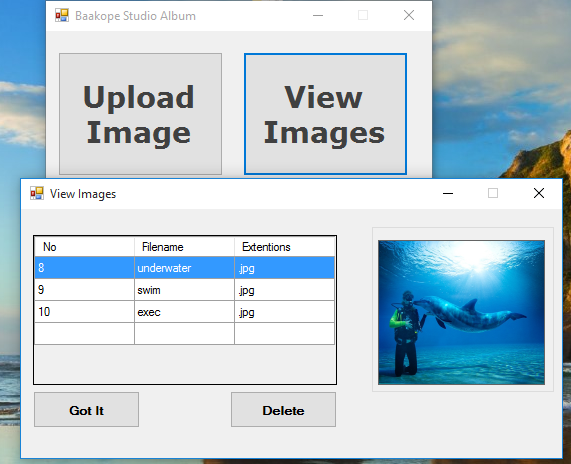The width and height of the screenshot is (571, 464).
Task: Sort by the Filename column header
Action: coord(184,247)
